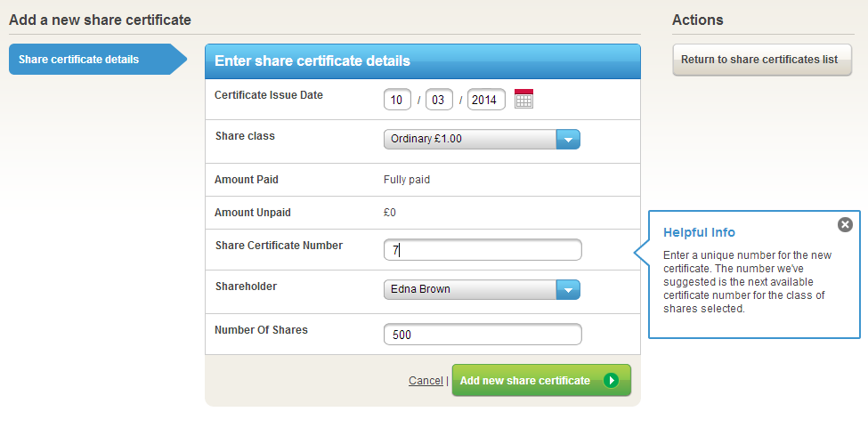
Task: Click the Shareholder field label
Action: tap(246, 287)
